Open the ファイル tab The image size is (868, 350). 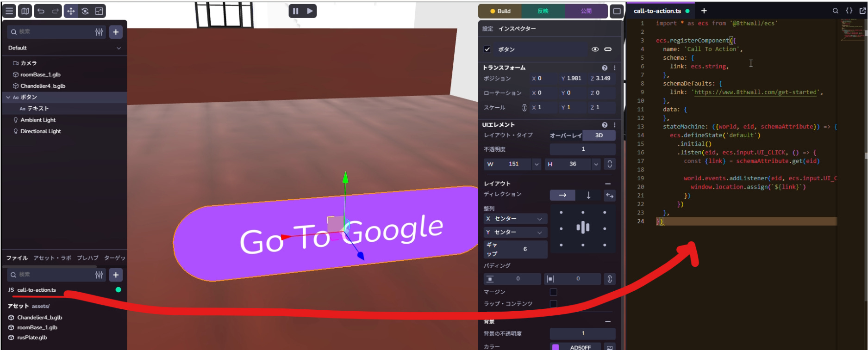coord(17,258)
